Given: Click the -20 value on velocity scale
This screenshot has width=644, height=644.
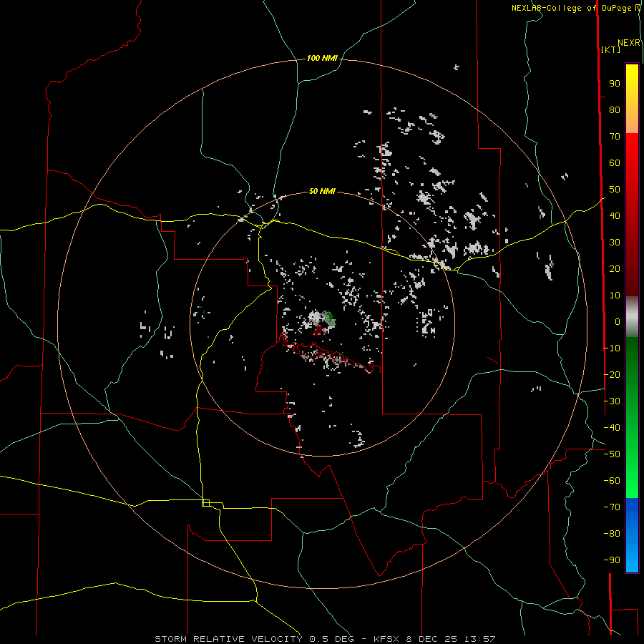Looking at the screenshot, I should coord(612,375).
